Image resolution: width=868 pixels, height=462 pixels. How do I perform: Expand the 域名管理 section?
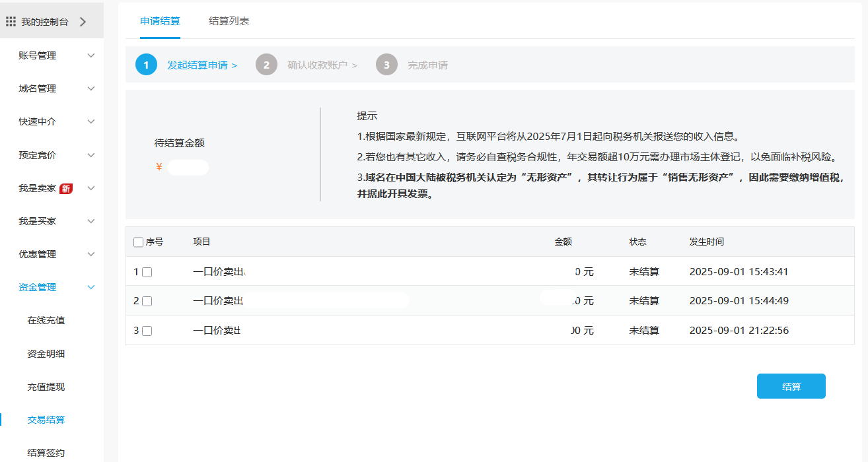point(91,88)
